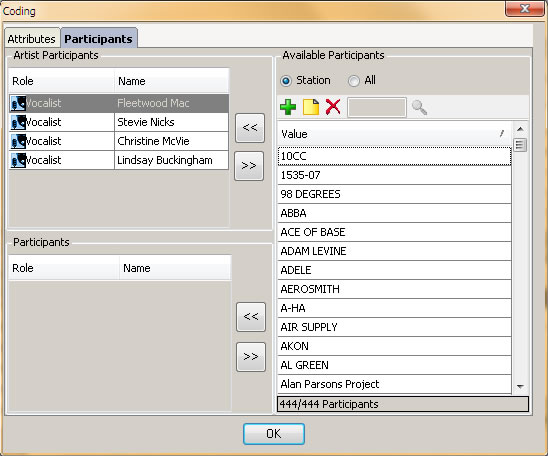Click the >> button beside lower Participants list
The height and width of the screenshot is (456, 548).
251,357
